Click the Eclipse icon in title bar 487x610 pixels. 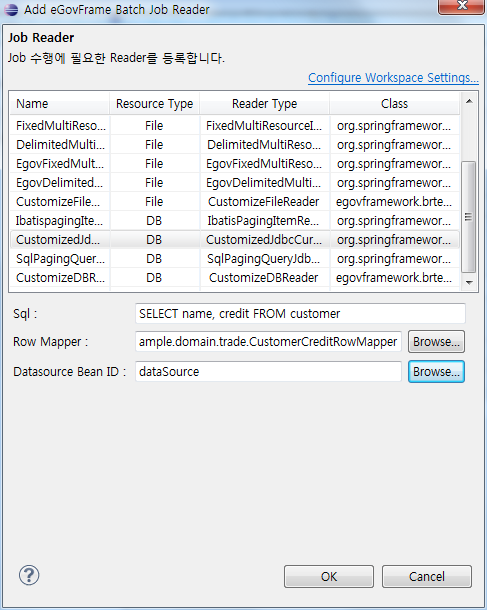click(x=11, y=9)
